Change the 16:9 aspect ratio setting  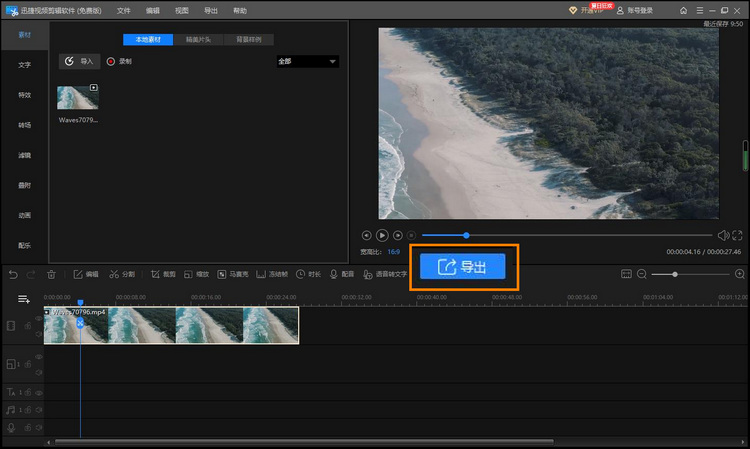pos(394,252)
